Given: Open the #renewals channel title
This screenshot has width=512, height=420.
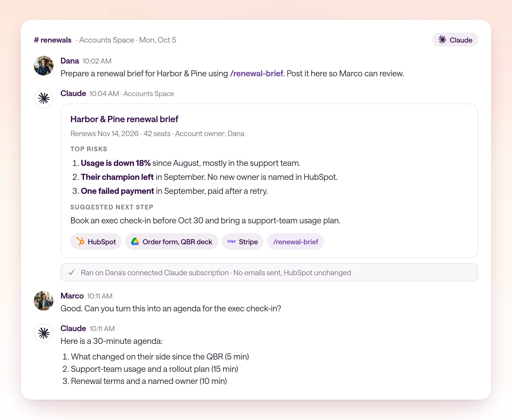Looking at the screenshot, I should tap(53, 40).
